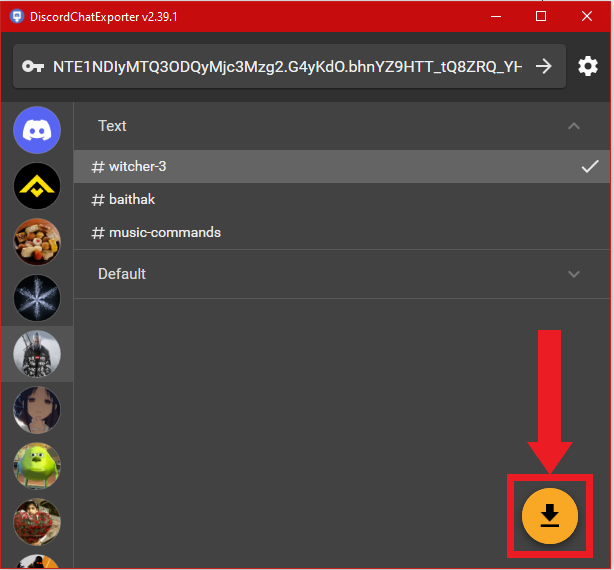Collapse the Text category chevron
This screenshot has height=570, width=614.
coord(574,126)
